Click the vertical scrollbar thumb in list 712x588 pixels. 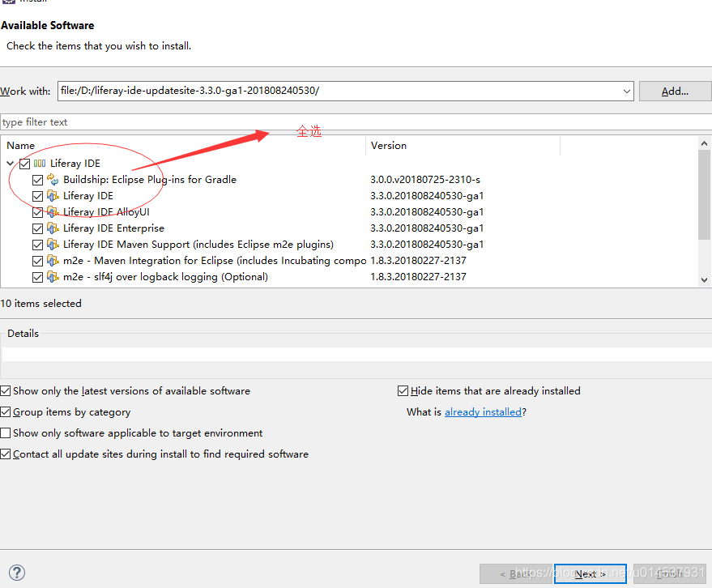click(x=704, y=194)
